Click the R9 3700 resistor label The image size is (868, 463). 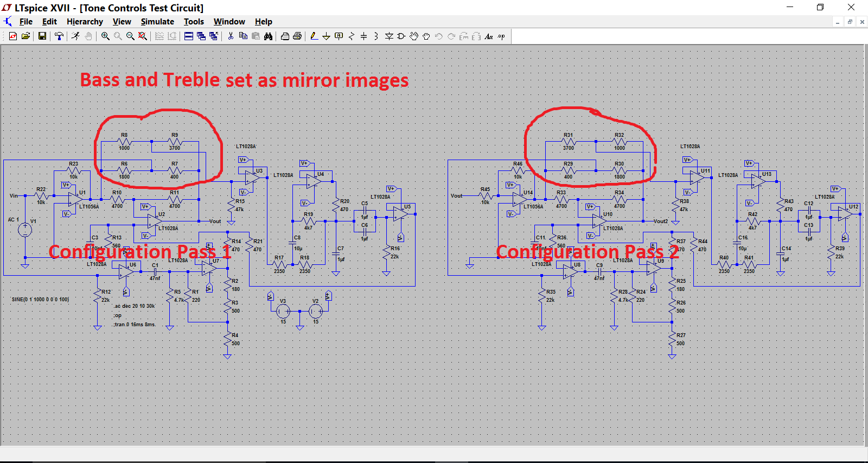pyautogui.click(x=175, y=142)
